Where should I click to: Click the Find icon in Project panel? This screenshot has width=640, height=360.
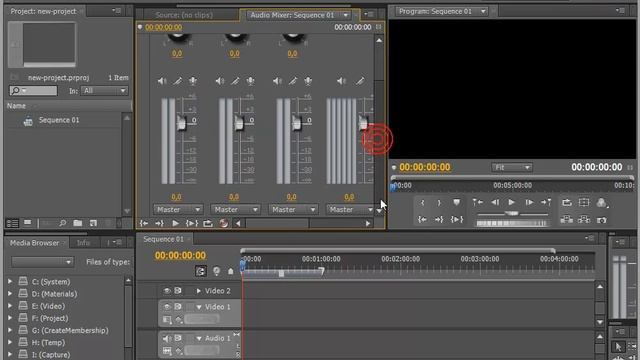click(x=62, y=223)
